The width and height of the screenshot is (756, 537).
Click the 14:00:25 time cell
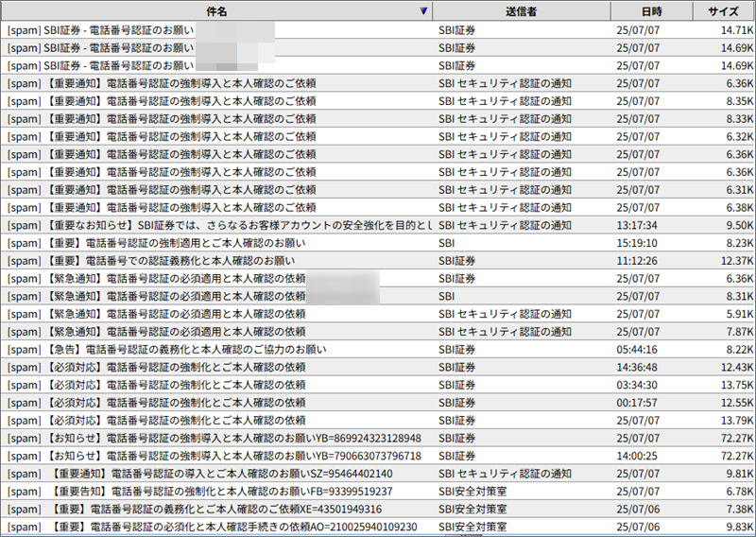click(637, 456)
